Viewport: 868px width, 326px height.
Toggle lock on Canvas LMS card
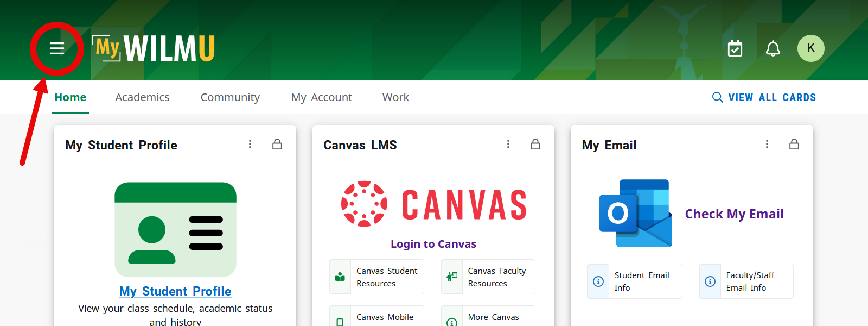(535, 144)
